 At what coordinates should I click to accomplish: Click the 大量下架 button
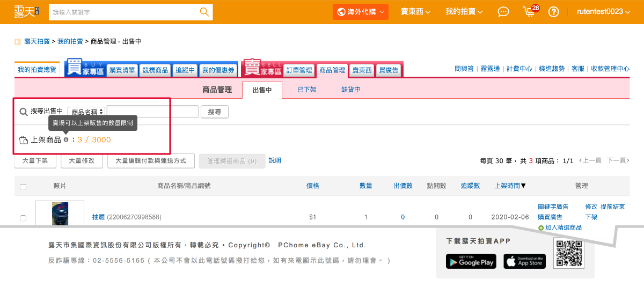35,160
